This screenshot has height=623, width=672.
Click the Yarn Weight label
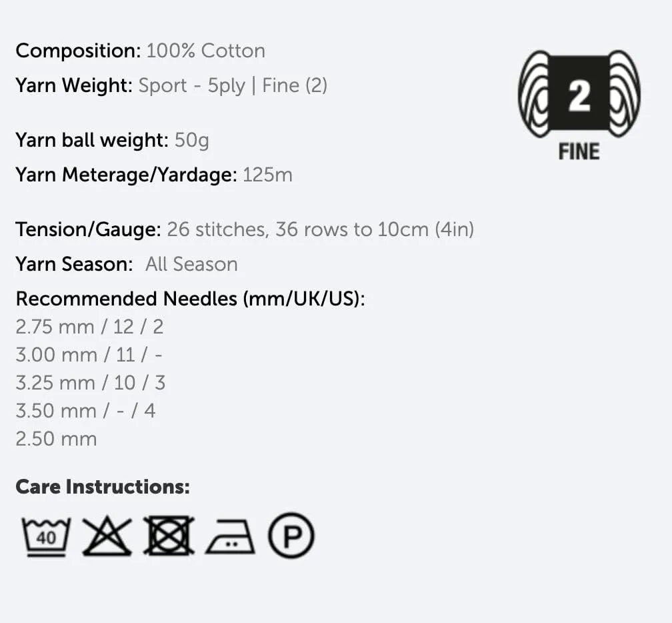coord(74,85)
